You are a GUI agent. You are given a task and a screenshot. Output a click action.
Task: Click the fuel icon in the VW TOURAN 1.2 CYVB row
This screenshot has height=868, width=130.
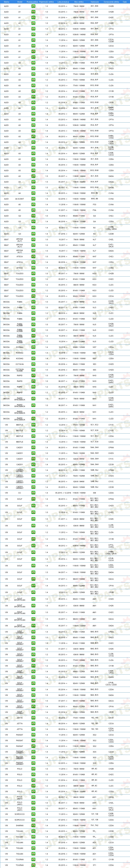click(x=33, y=859)
